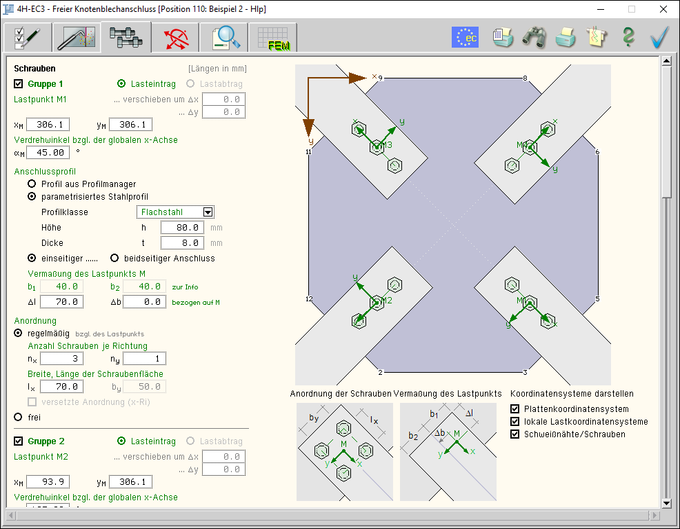Image resolution: width=680 pixels, height=529 pixels.
Task: Click the Höhe h input field
Action: [178, 228]
